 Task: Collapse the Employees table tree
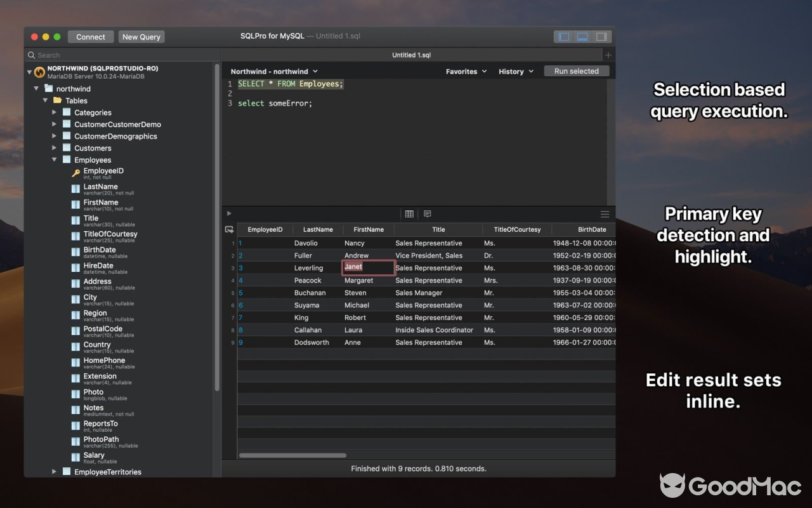click(55, 159)
